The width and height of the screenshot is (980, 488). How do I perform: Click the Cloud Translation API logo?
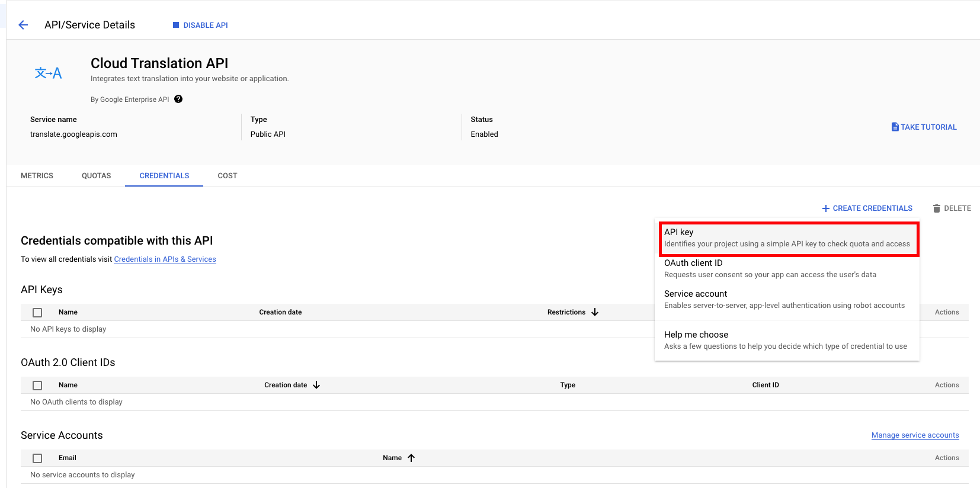(x=48, y=73)
